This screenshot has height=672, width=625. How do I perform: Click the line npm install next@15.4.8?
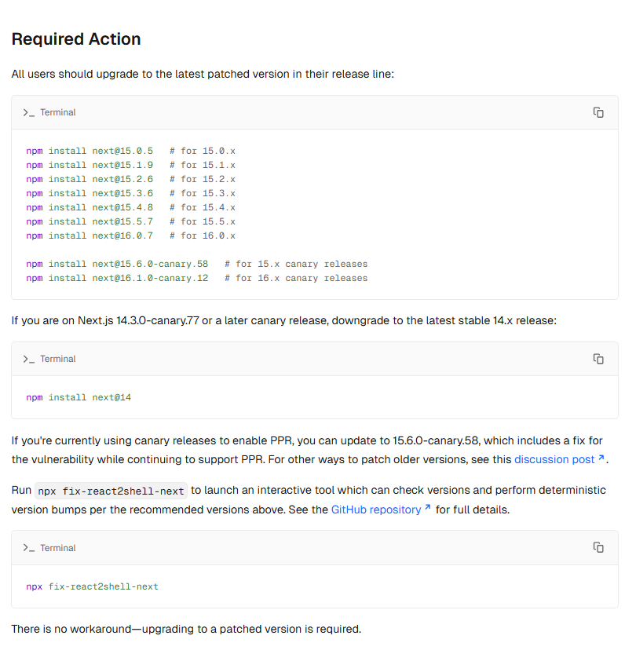(x=90, y=207)
